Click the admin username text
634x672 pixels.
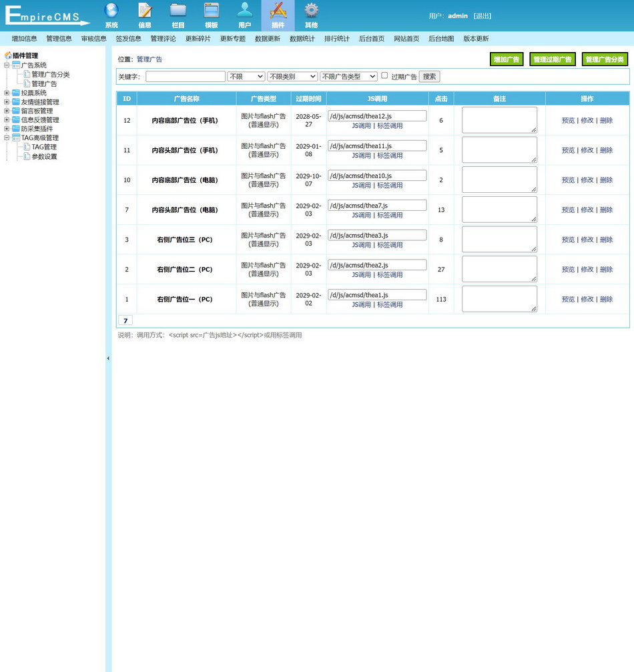click(458, 16)
